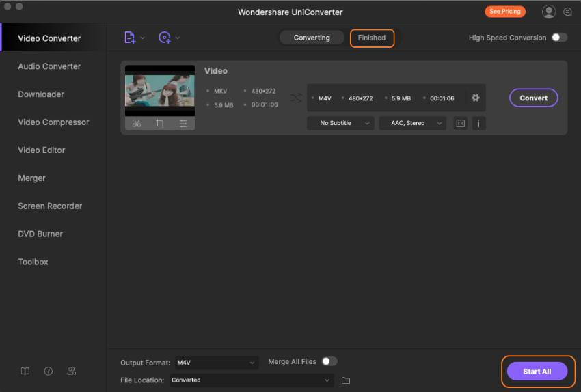Open the AAC, Stereo audio dropdown
This screenshot has width=581, height=392.
click(x=412, y=123)
